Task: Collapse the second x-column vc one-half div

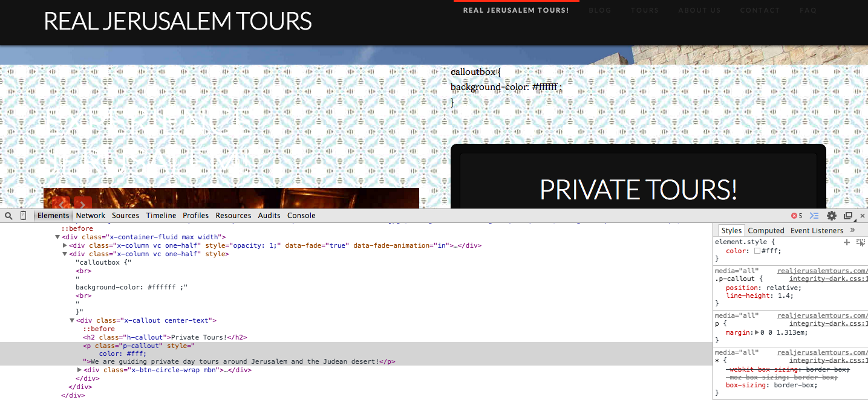Action: [65, 254]
